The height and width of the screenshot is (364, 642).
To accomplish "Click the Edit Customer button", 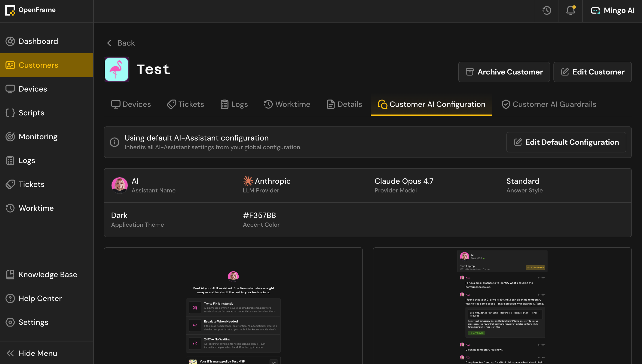I will 592,72.
